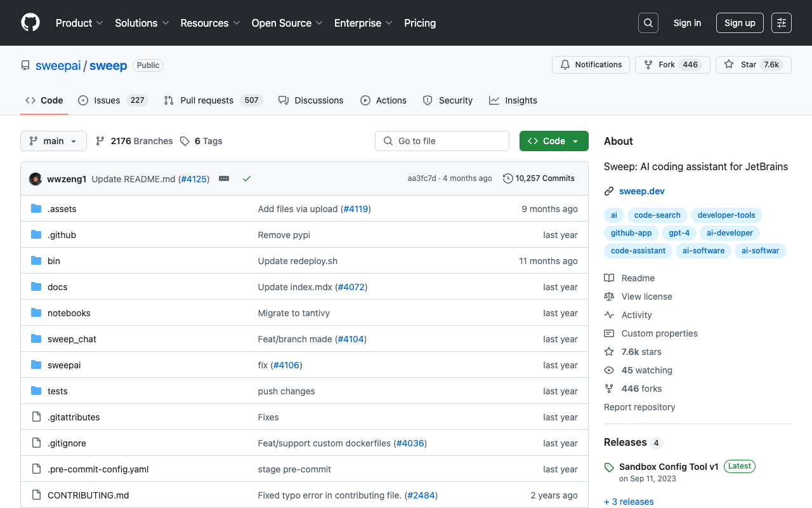Select the gpt-4 topic tag
This screenshot has width=812, height=508.
coord(679,233)
